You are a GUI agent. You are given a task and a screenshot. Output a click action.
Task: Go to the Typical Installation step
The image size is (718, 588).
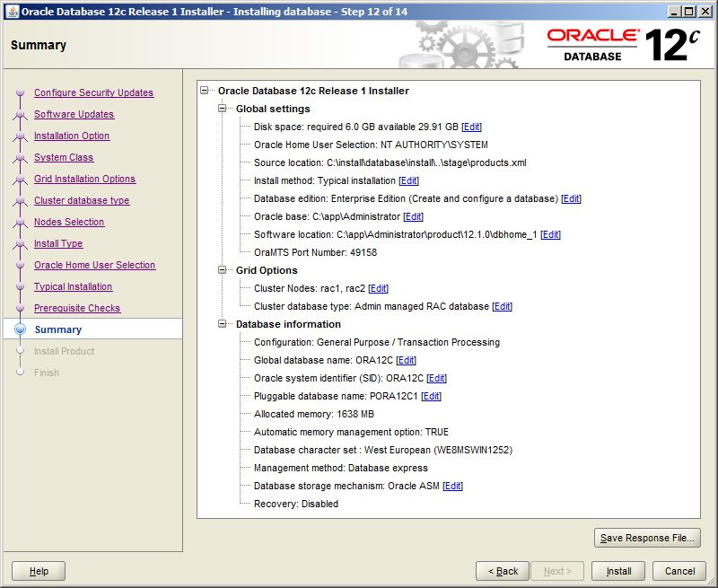pos(74,286)
